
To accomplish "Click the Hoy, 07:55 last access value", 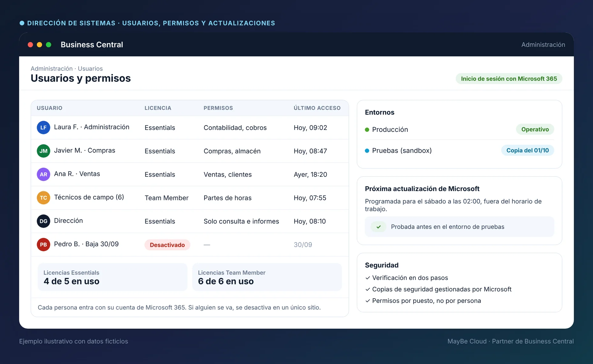I will point(310,198).
